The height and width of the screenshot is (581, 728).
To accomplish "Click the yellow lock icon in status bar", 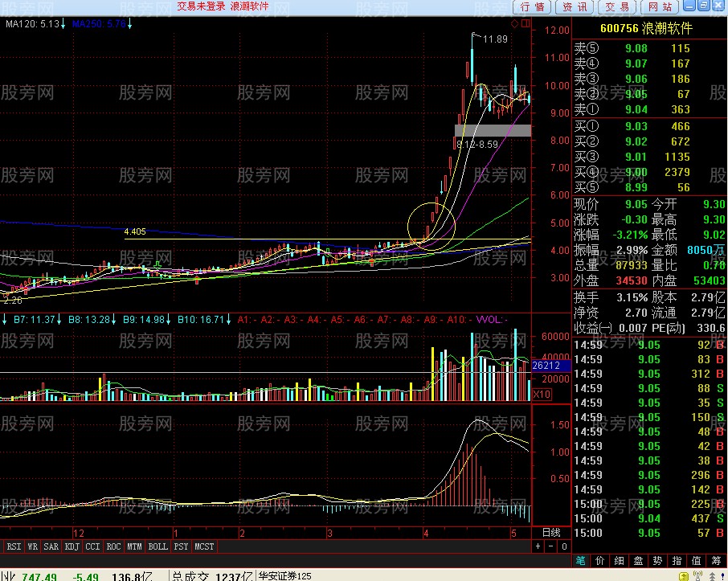I will [x=684, y=576].
